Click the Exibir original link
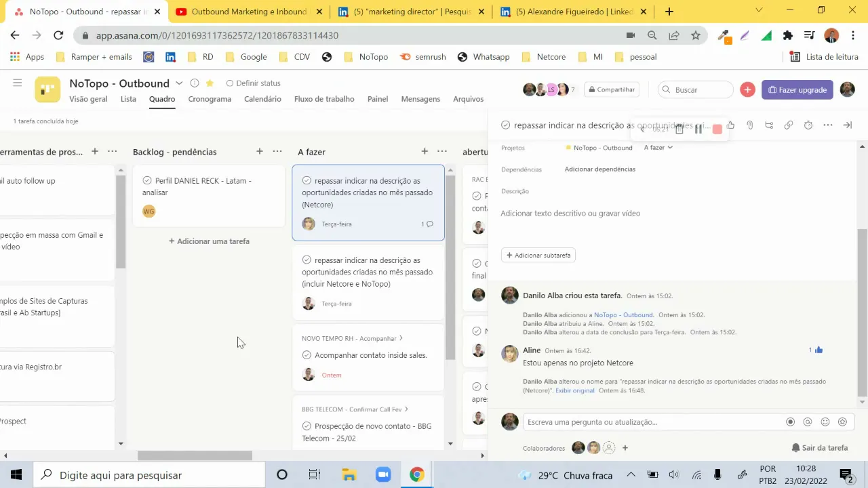This screenshot has width=868, height=488. pyautogui.click(x=575, y=390)
